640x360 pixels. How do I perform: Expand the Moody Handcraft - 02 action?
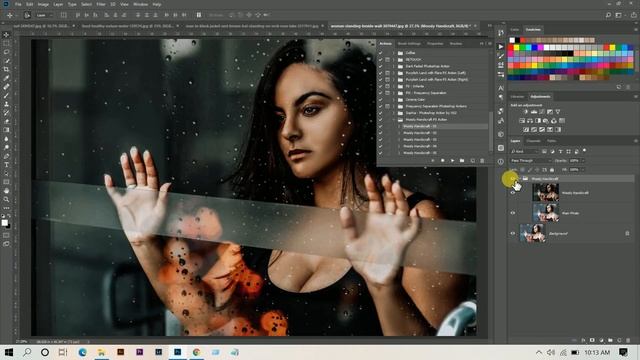399,133
